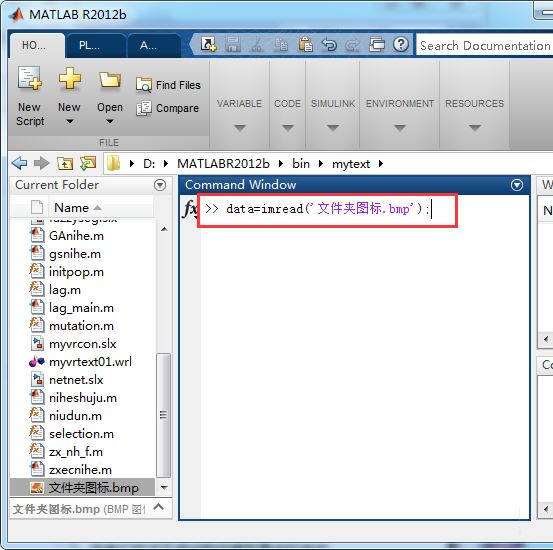This screenshot has width=553, height=550.
Task: Select file lag_main.m
Action: 81,308
